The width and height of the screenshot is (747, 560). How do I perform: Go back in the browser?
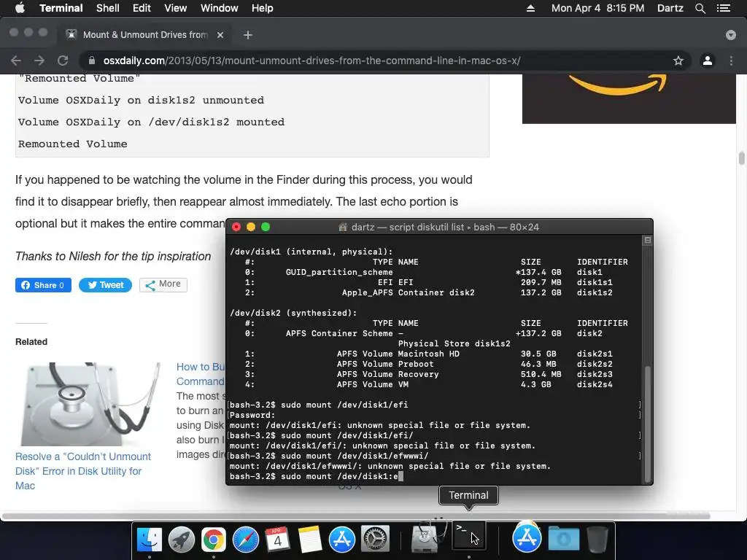click(x=16, y=61)
